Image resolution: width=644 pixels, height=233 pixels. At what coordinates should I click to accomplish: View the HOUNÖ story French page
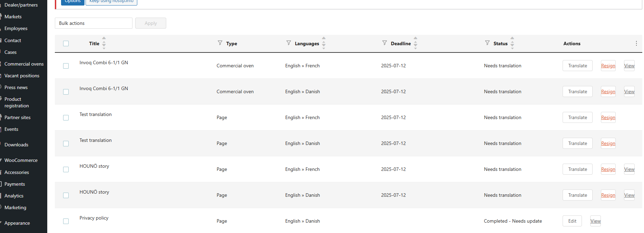[629, 169]
